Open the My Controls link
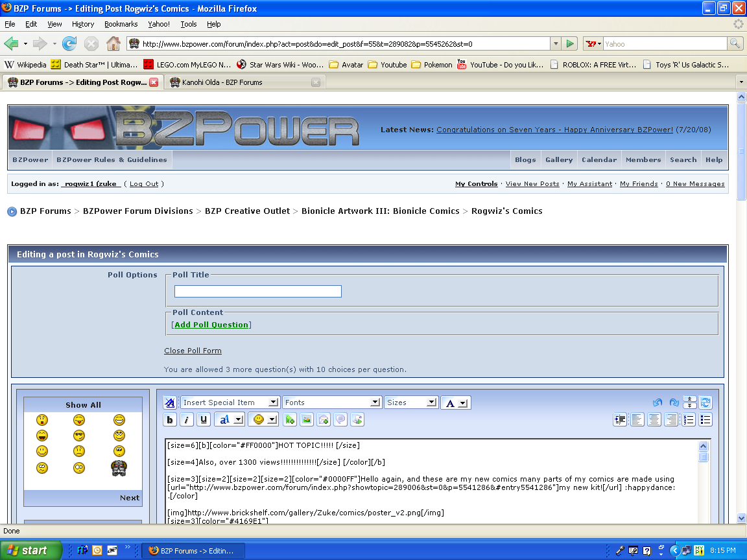The height and width of the screenshot is (560, 747). 476,184
